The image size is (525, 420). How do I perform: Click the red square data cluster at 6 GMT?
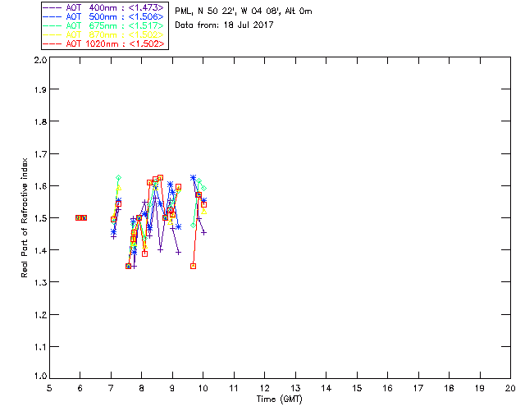coord(81,217)
